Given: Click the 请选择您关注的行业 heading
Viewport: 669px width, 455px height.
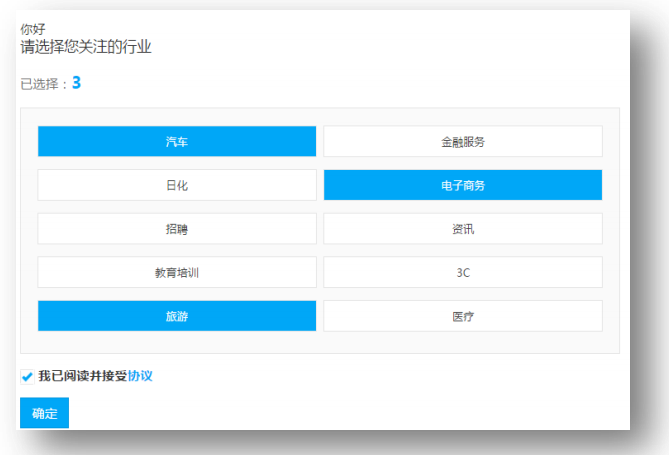Looking at the screenshot, I should point(86,46).
